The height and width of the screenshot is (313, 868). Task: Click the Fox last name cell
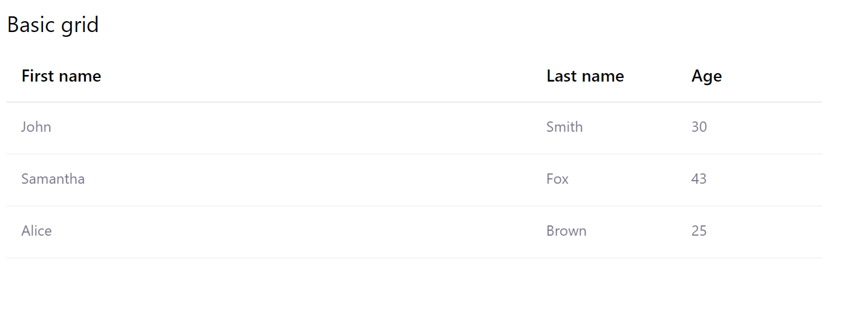[x=557, y=179]
